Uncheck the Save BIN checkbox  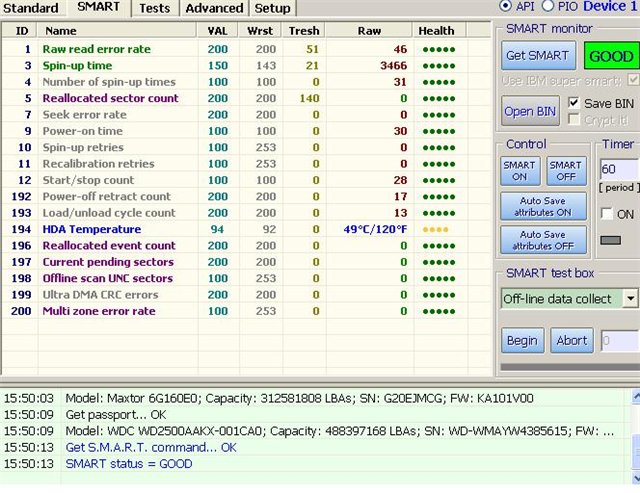pos(574,102)
